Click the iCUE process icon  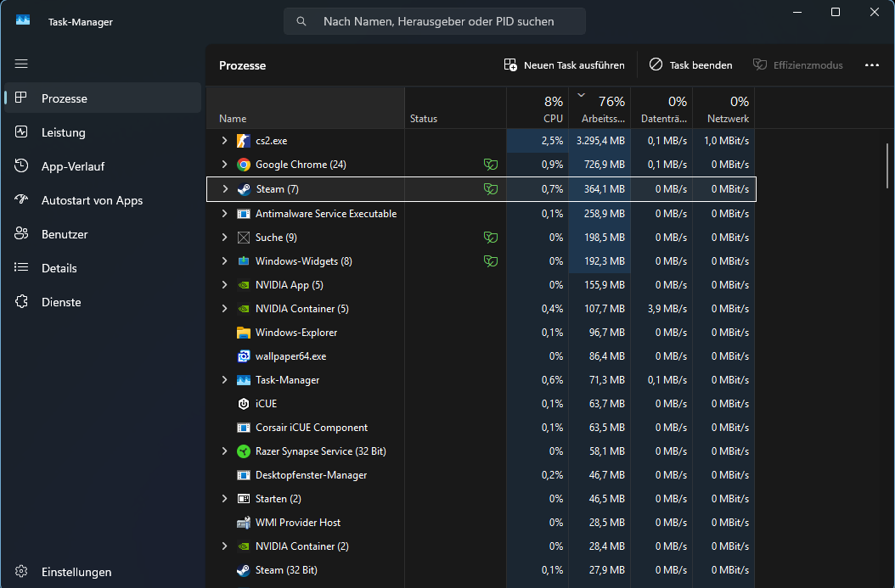[244, 404]
